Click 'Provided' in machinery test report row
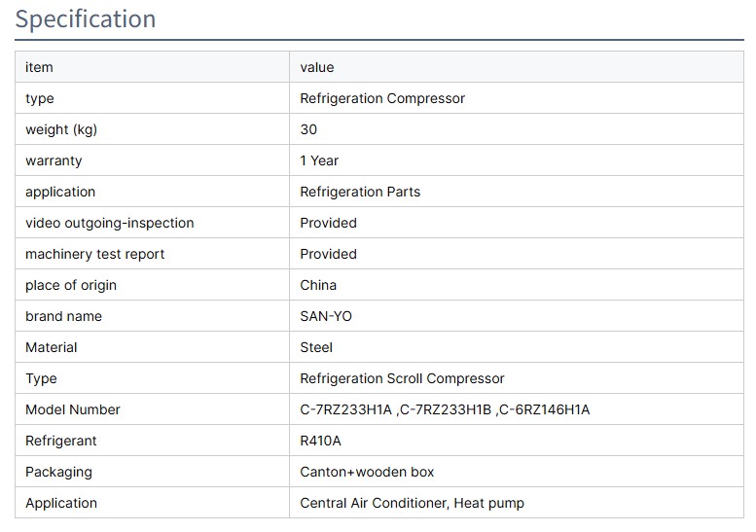 tap(328, 254)
